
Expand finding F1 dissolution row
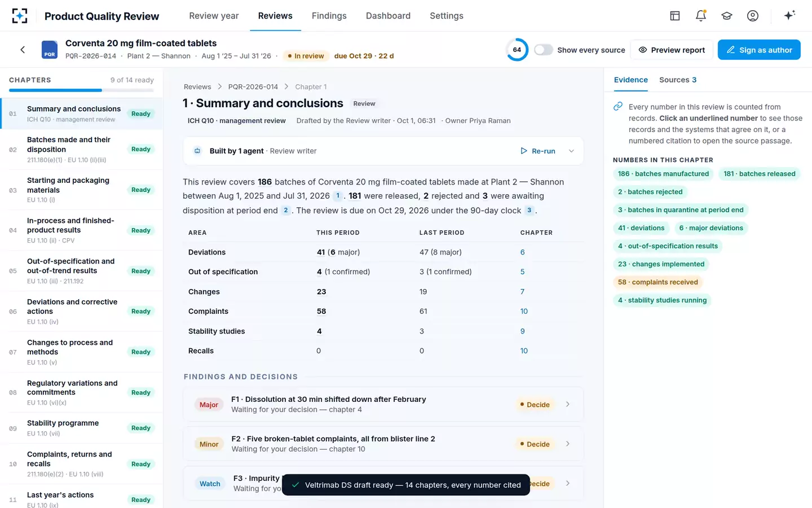click(x=567, y=404)
